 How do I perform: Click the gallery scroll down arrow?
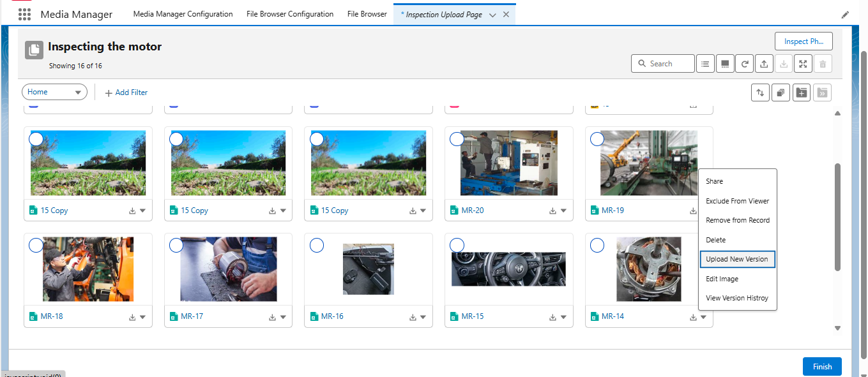838,328
